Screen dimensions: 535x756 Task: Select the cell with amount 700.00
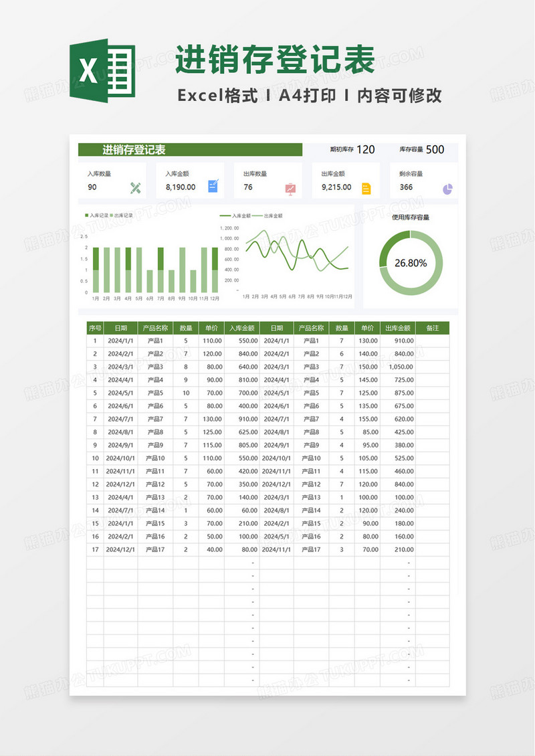click(241, 393)
